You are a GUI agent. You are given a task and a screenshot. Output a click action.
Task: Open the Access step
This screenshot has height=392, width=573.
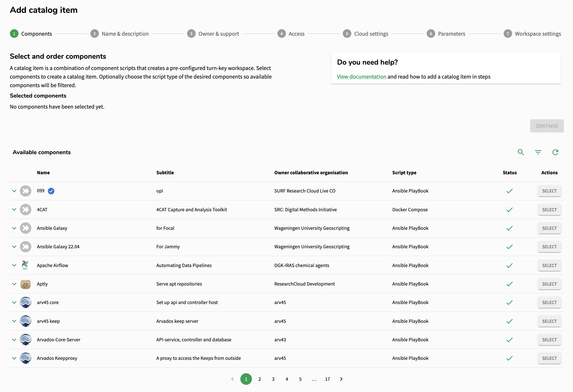[291, 34]
